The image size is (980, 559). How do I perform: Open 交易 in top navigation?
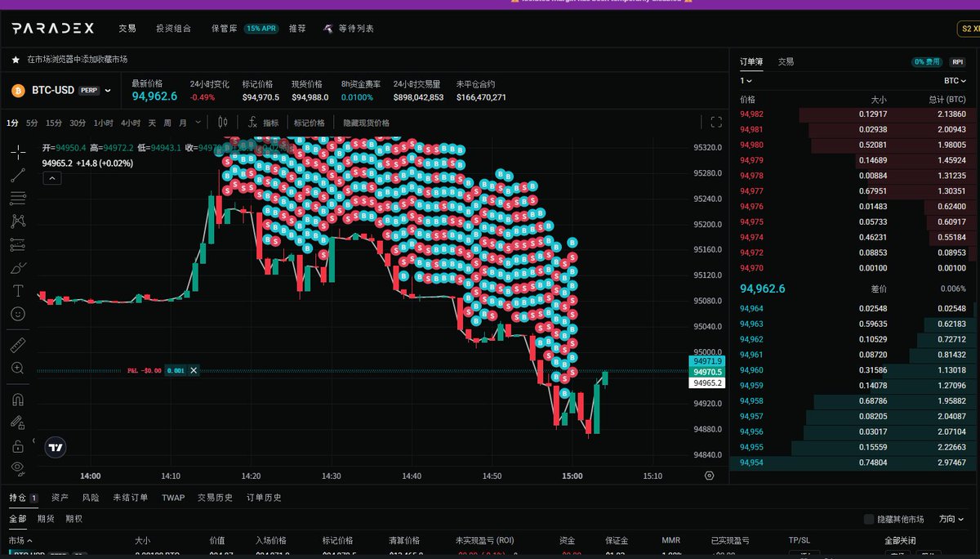(127, 29)
